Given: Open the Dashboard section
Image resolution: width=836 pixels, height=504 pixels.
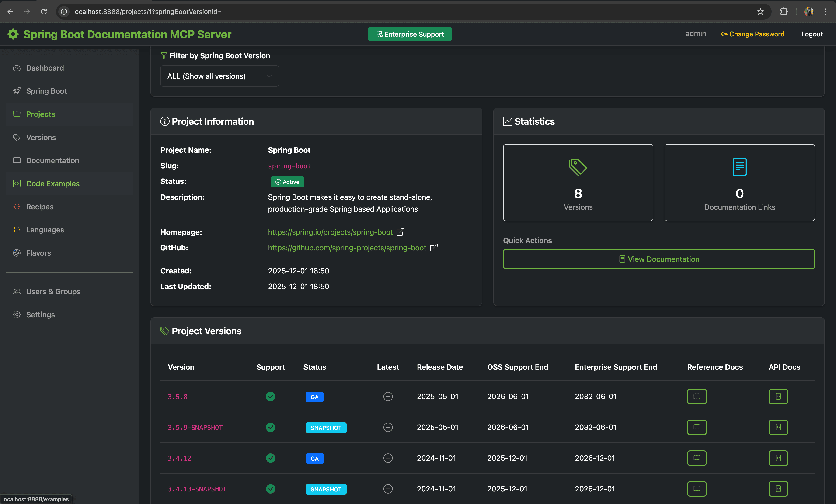Looking at the screenshot, I should [x=45, y=68].
